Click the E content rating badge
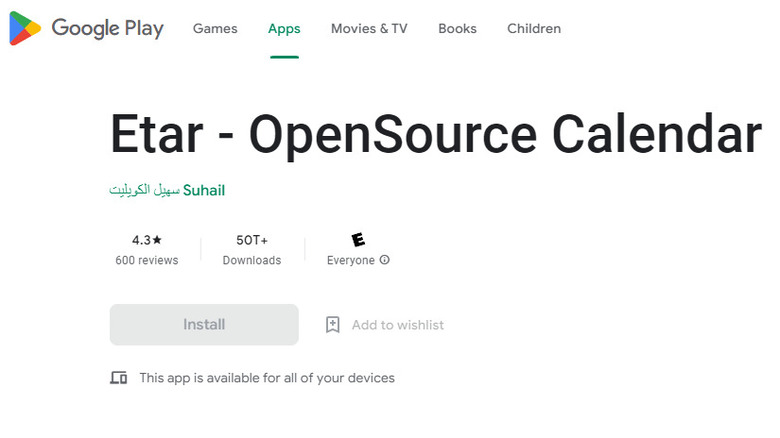Viewport: 780px width, 438px height. (358, 240)
